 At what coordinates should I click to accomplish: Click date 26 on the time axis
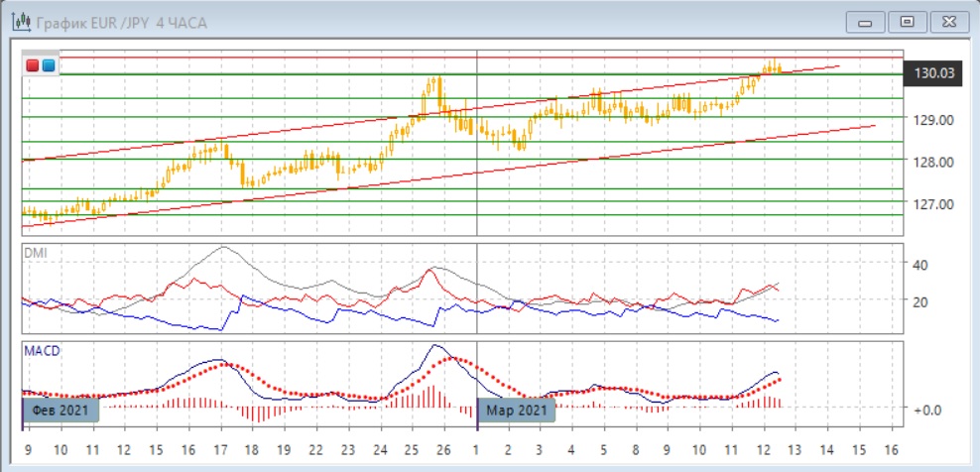[x=443, y=448]
